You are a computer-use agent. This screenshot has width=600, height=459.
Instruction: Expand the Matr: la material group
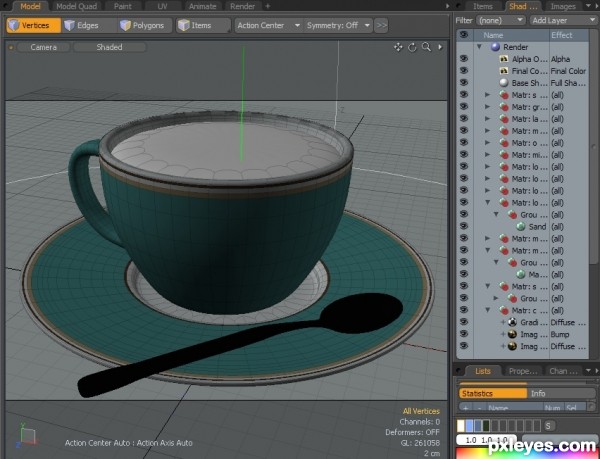[488, 119]
